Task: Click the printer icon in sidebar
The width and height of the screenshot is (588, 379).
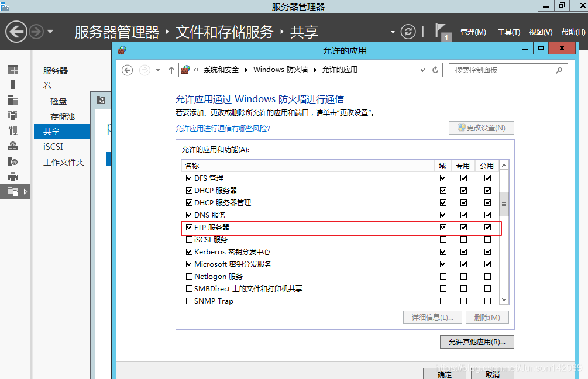Action: tap(13, 176)
